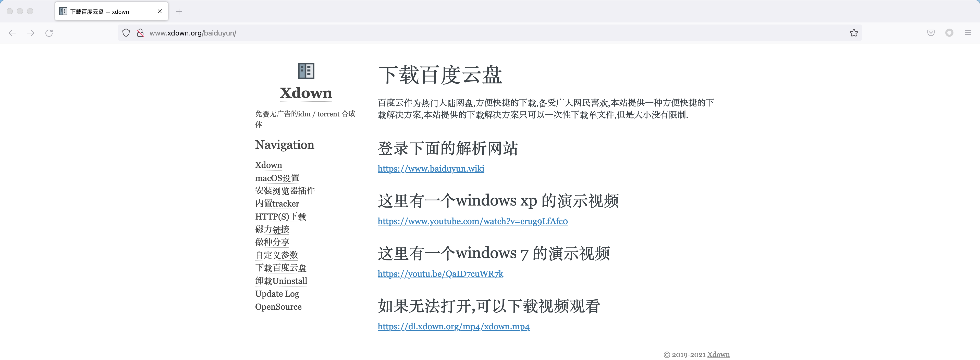
Task: Open the 卸载Uninstall navigation link
Action: (x=281, y=281)
